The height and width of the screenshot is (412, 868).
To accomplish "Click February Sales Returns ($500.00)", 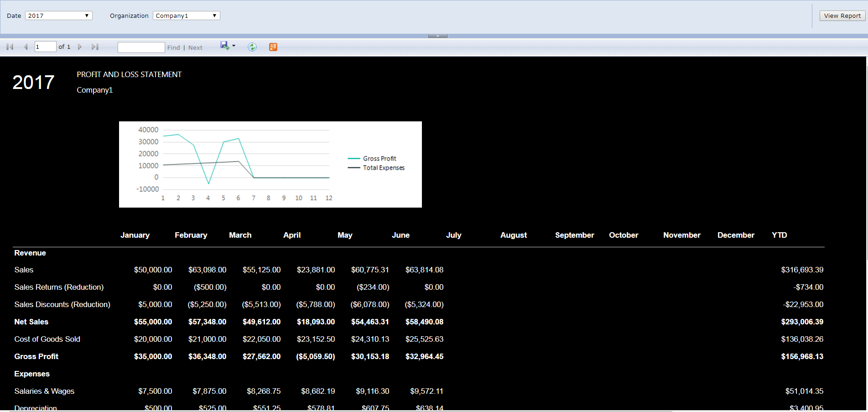I will click(210, 287).
